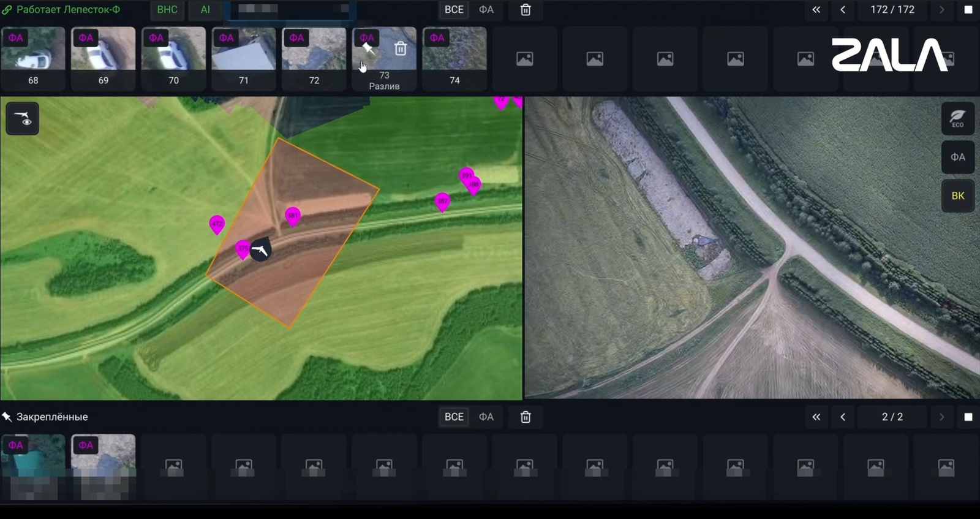Click the trash icon in the Закреплённые bar
The height and width of the screenshot is (519, 980).
(526, 417)
